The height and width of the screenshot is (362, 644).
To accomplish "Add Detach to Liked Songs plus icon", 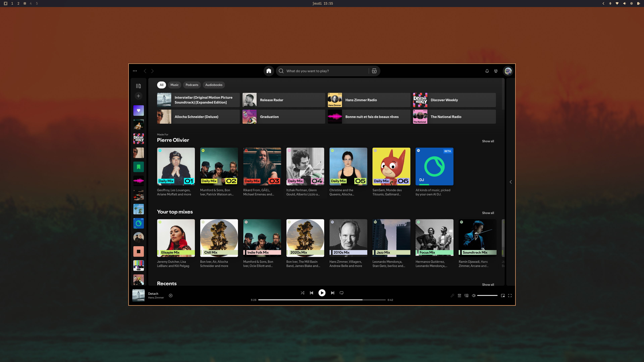I will pyautogui.click(x=171, y=295).
